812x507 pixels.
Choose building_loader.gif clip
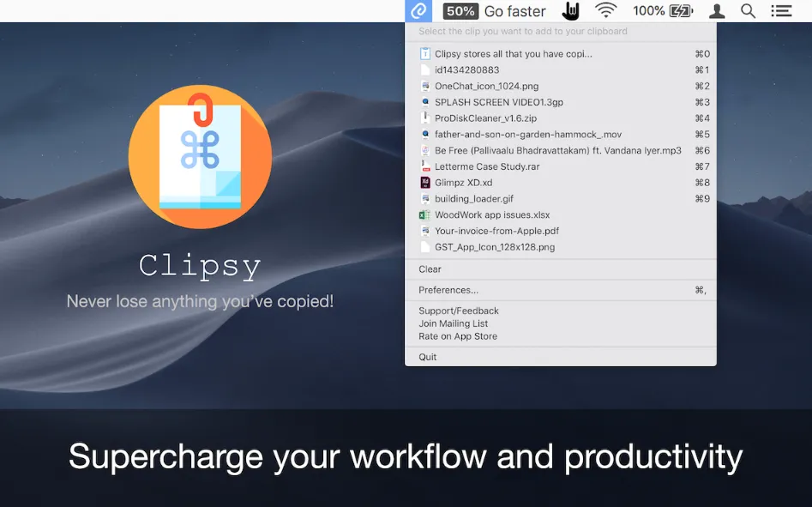560,198
